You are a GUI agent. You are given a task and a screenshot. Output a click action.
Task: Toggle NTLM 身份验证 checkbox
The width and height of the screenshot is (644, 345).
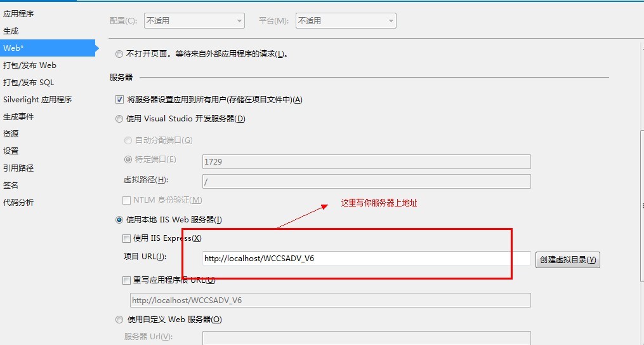[x=126, y=201]
